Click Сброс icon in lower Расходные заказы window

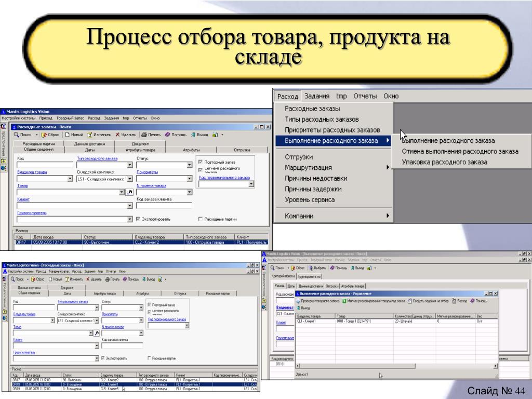click(33, 279)
